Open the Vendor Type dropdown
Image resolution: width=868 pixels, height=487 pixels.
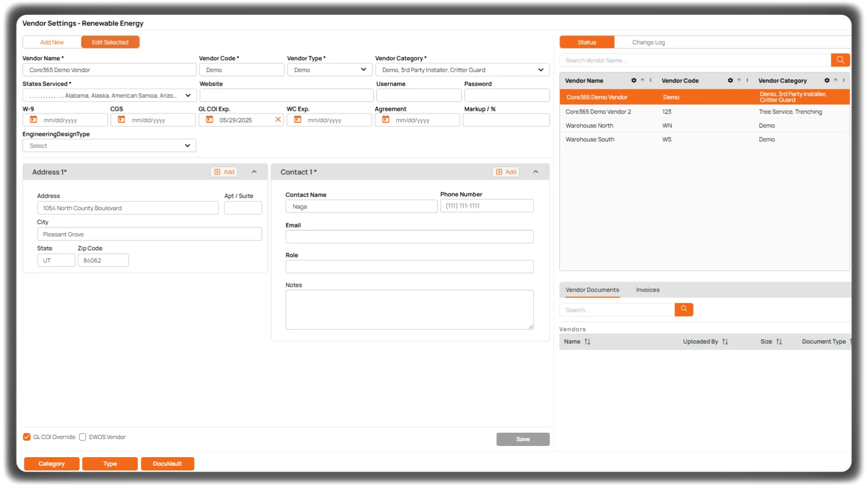pos(329,70)
